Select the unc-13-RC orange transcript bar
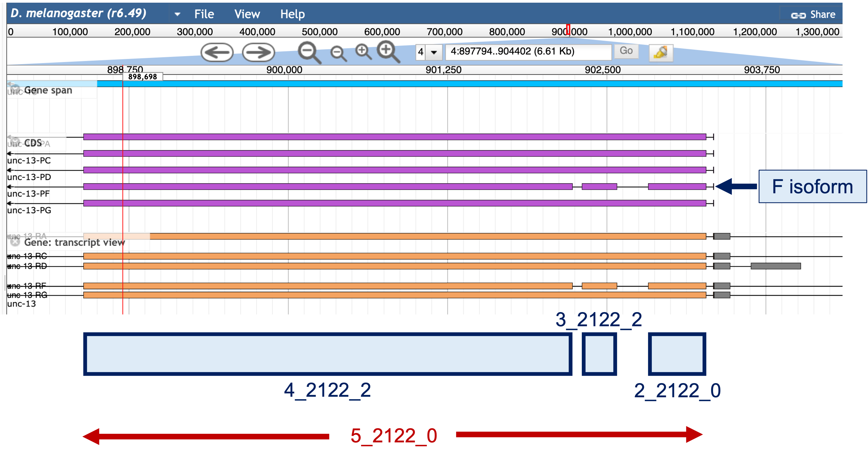868x460 pixels. click(x=395, y=256)
